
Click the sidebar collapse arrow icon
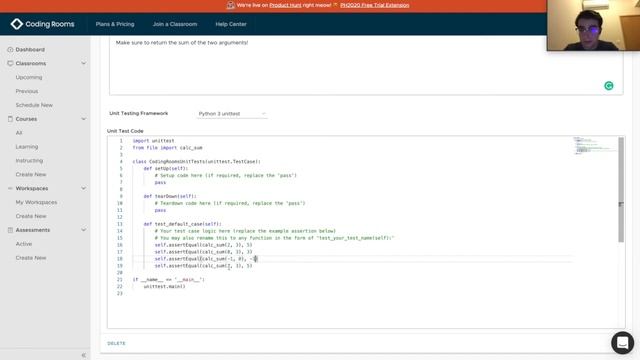(x=84, y=355)
